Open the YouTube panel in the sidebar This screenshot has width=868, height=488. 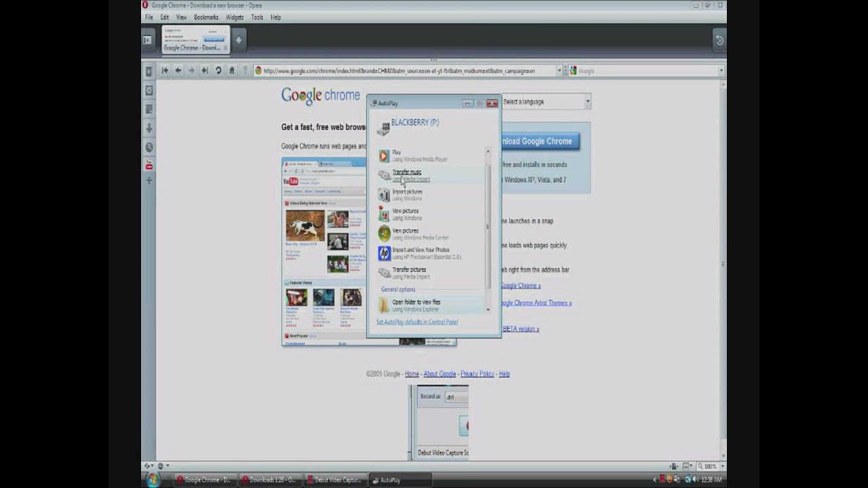point(149,165)
